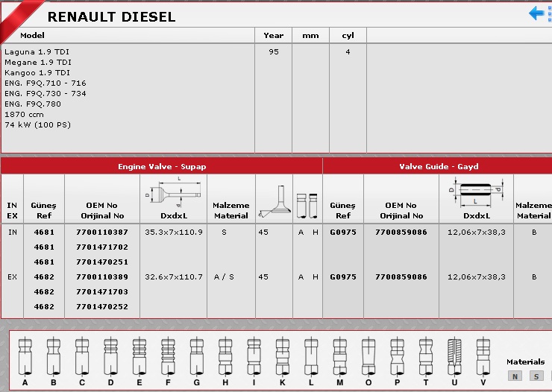Viewport: 552px width, 392px height.
Task: Select valve stem type D diagram
Action: (110, 357)
